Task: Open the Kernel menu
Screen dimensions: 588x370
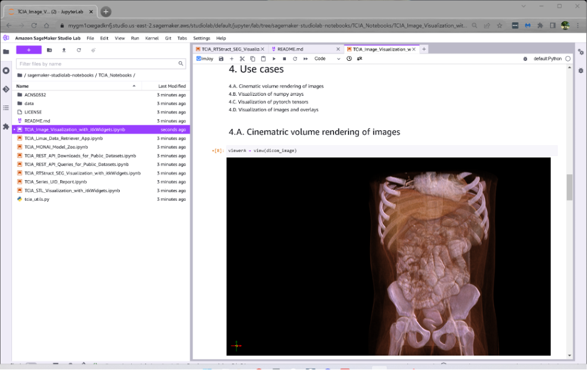Action: point(152,38)
